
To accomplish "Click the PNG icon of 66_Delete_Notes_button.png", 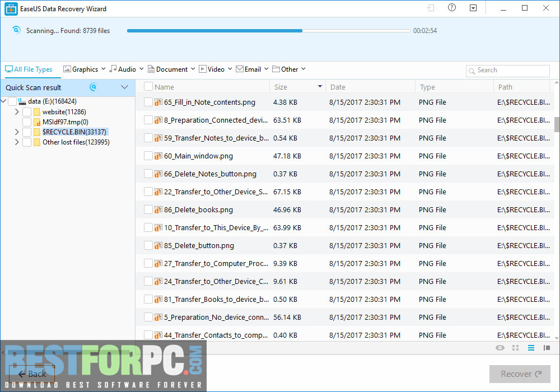I will click(x=158, y=174).
